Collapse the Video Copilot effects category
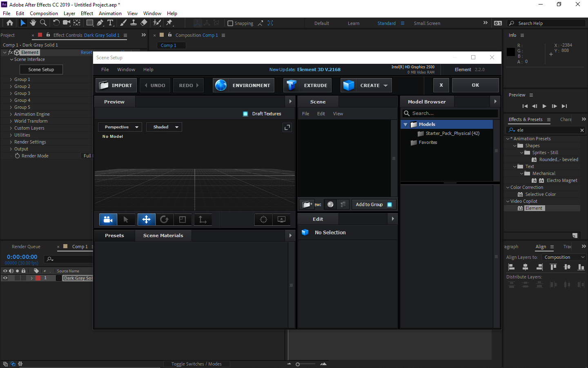The image size is (588, 368). (x=508, y=201)
